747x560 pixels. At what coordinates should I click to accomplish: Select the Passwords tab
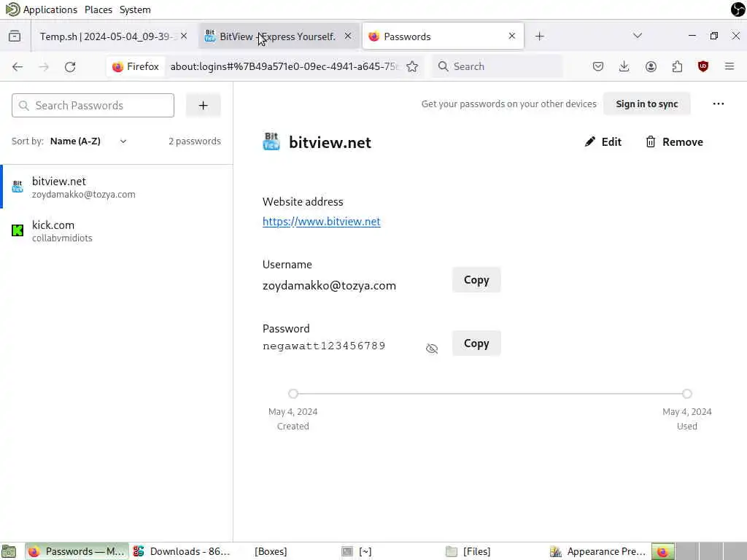coord(443,36)
